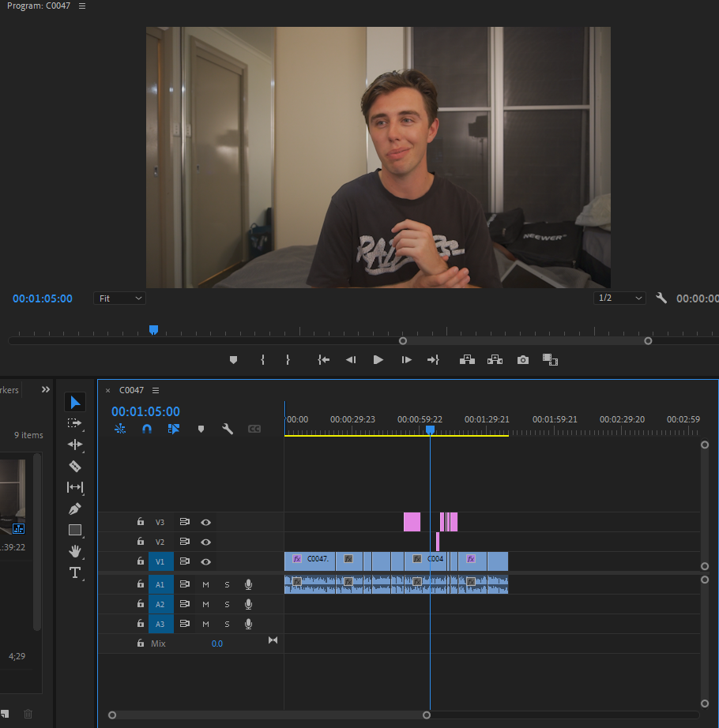
Task: Open the 1/2 playback resolution dropdown
Action: (x=619, y=298)
